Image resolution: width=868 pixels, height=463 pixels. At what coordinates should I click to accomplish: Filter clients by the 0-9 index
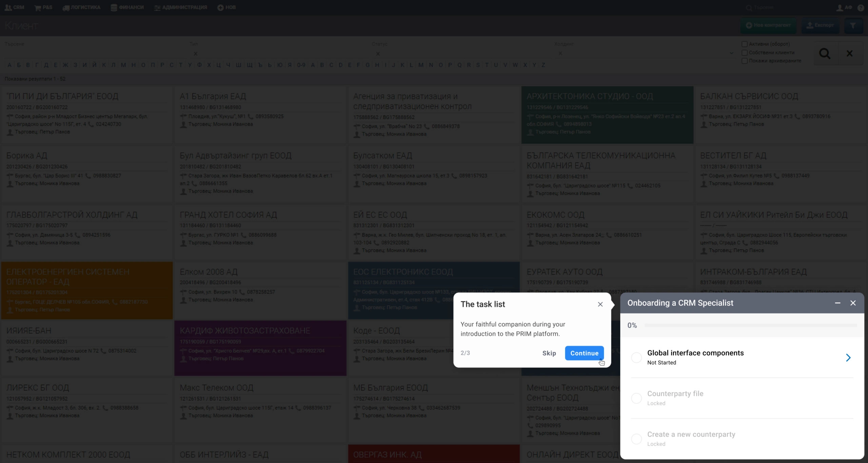click(301, 65)
